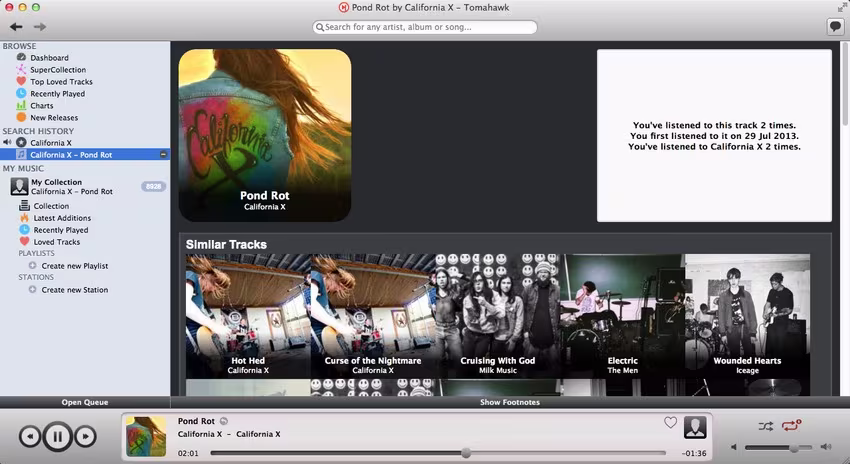Open Recently Played under Browse
850x464 pixels.
[57, 93]
